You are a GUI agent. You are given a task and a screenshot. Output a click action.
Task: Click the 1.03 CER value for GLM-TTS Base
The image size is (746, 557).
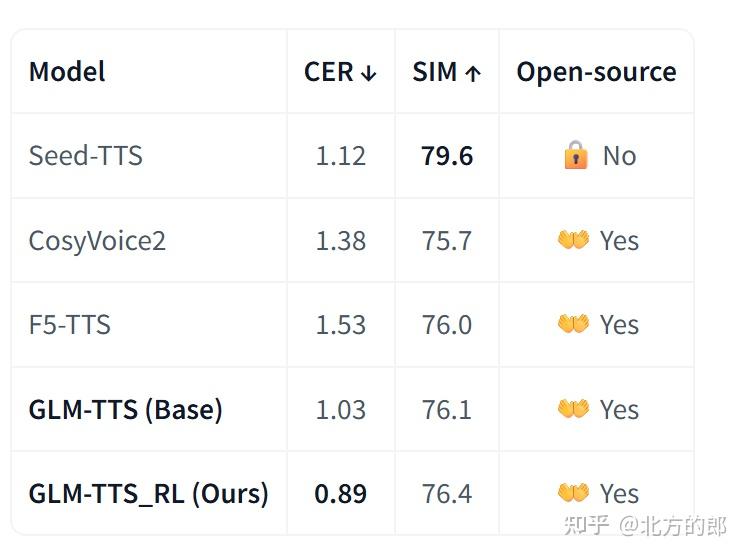[341, 409]
